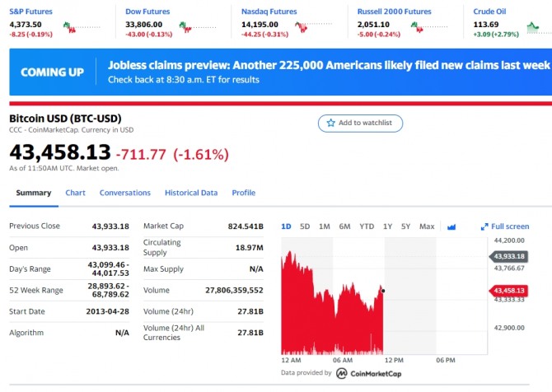Open the chart in Full screen

tap(505, 226)
